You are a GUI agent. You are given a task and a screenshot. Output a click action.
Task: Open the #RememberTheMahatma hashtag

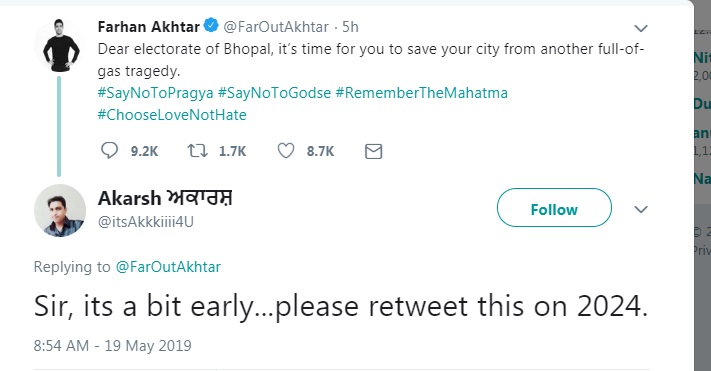tap(422, 93)
